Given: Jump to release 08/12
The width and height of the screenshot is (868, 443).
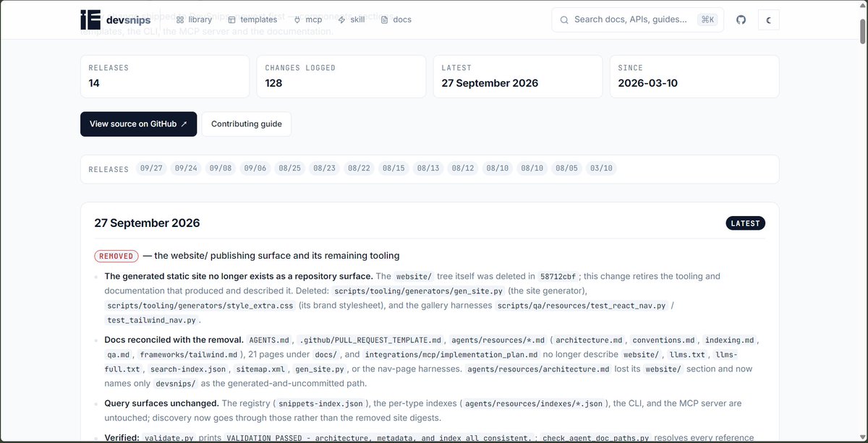Looking at the screenshot, I should pos(463,168).
